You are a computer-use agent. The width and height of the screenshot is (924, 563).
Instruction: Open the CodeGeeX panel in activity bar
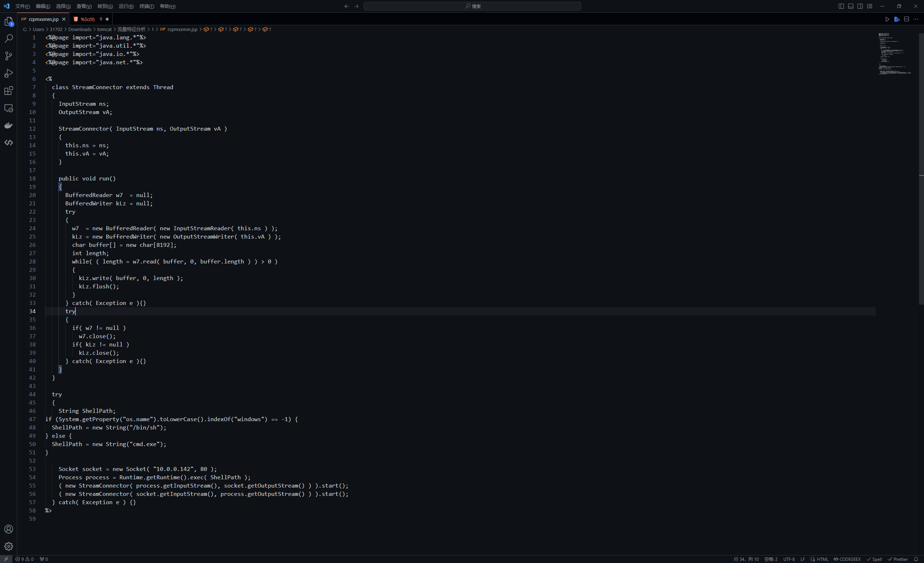click(9, 143)
